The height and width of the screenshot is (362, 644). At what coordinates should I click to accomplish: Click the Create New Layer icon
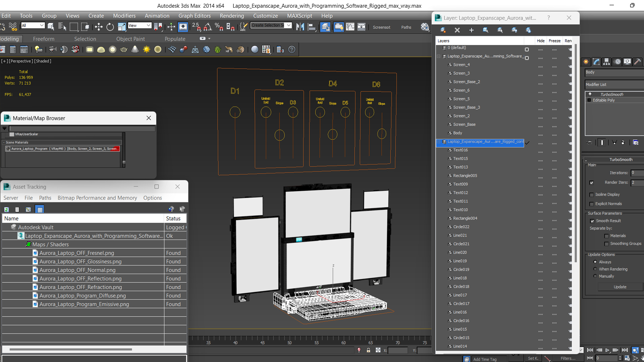(x=443, y=30)
